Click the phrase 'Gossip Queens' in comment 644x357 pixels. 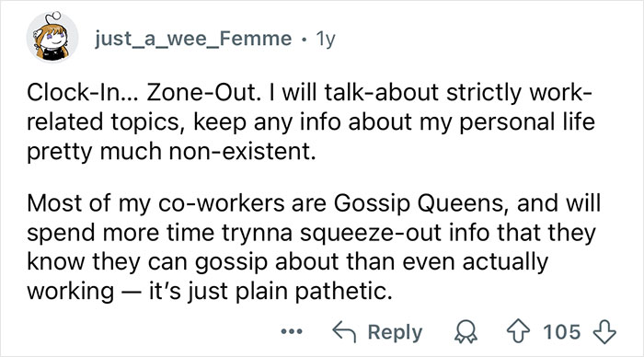click(x=419, y=203)
